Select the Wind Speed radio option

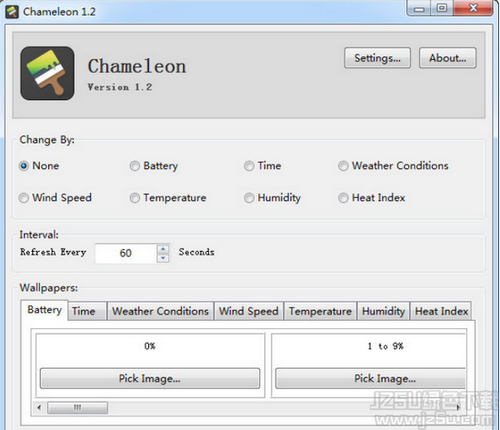[24, 198]
